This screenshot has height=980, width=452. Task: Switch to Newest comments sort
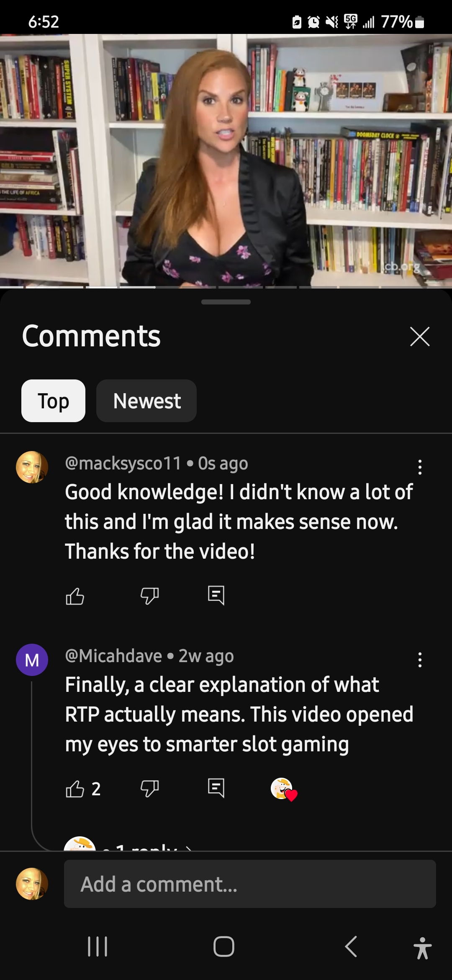click(x=146, y=401)
